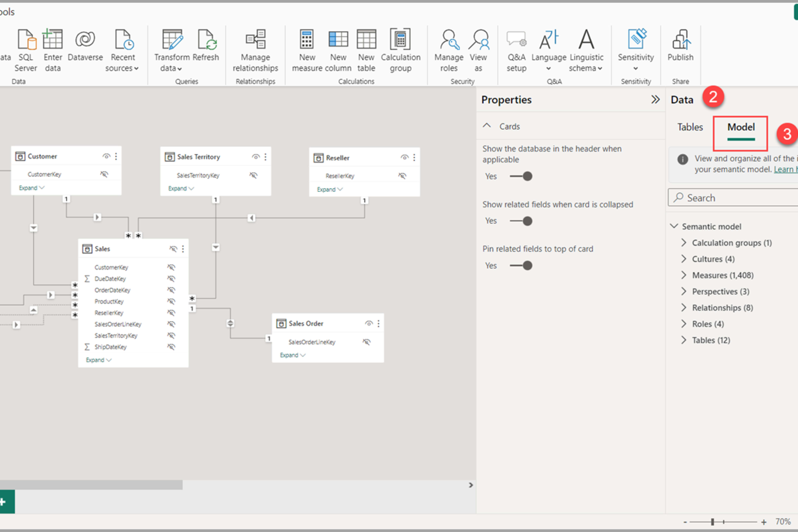
Task: Open Customer table more options menu
Action: coord(116,156)
